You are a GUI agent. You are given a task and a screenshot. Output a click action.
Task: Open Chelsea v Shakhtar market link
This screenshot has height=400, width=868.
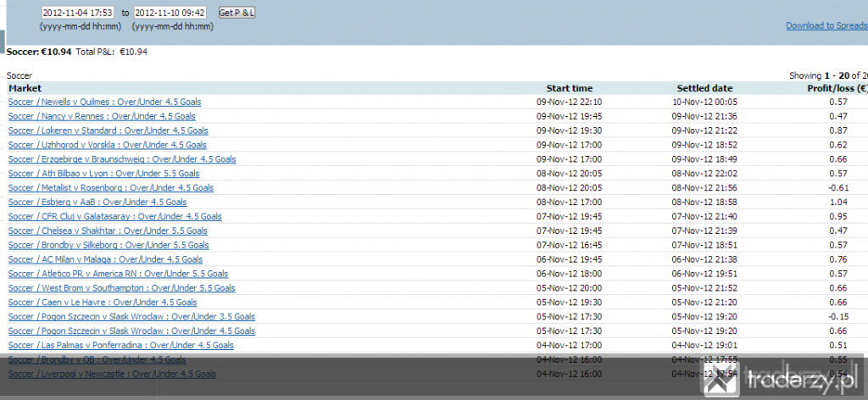pos(108,231)
